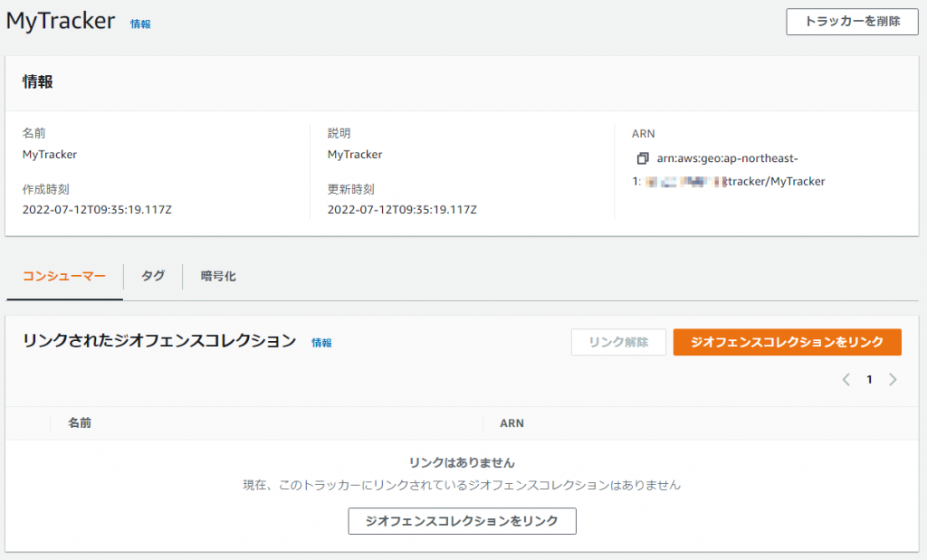Click the 更新時刻 timestamp value
The height and width of the screenshot is (560, 927).
coord(402,210)
